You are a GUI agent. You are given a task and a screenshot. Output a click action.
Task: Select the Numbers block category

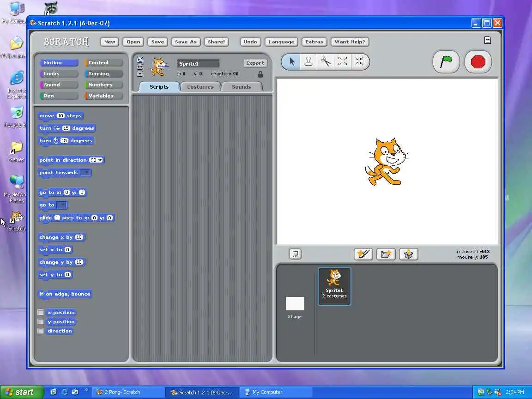click(104, 85)
